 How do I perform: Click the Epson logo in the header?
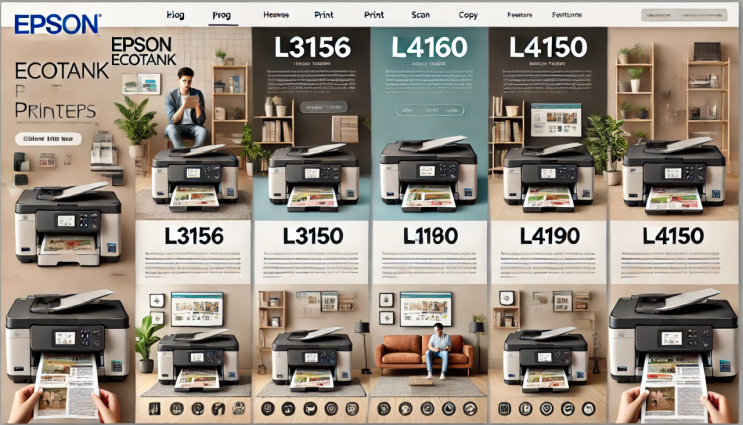pyautogui.click(x=57, y=24)
